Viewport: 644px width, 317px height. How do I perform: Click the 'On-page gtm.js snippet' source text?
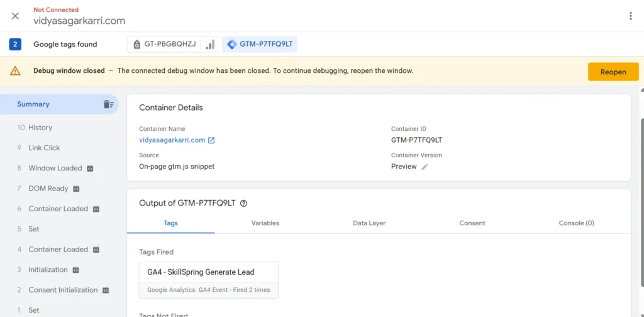click(x=177, y=167)
